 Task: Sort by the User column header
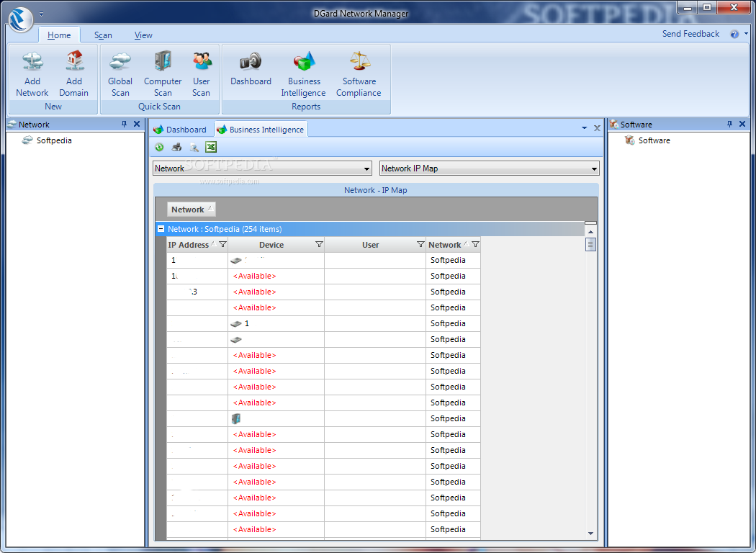[x=370, y=245]
